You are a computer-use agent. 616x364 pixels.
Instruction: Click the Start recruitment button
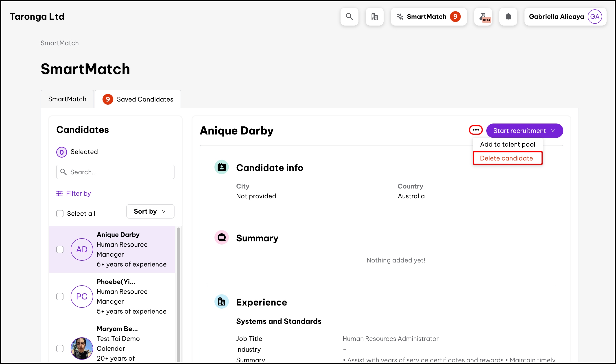[x=525, y=131]
